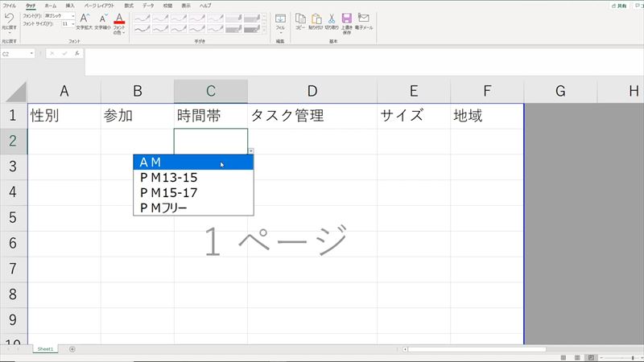Open the ホーム ribbon tab
The image size is (644, 362).
(50, 5)
